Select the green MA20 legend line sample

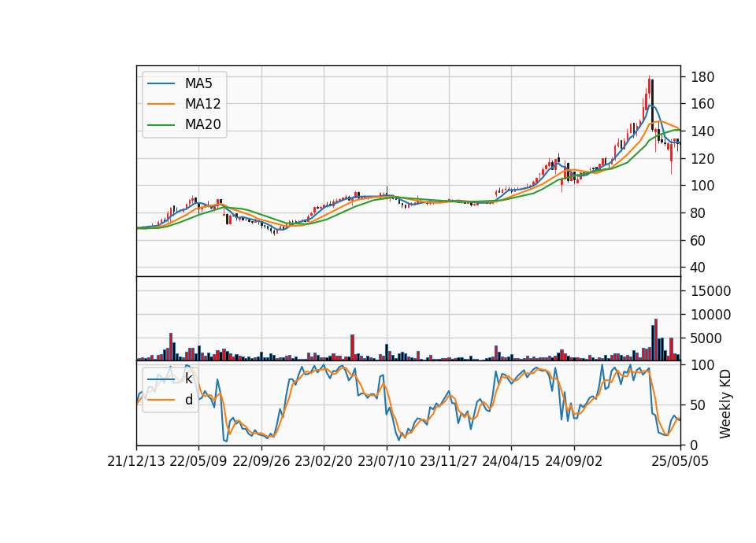click(161, 125)
